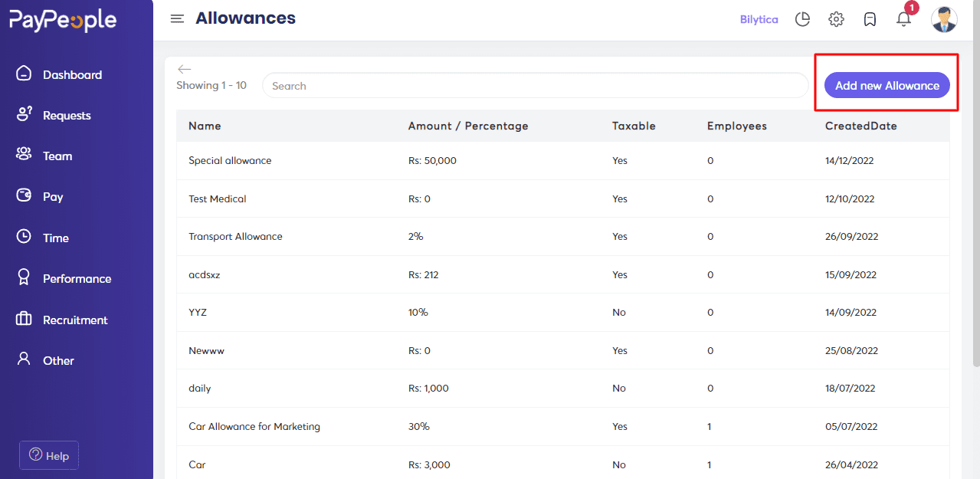Open the pie chart reports icon
This screenshot has height=479, width=980.
(x=802, y=19)
